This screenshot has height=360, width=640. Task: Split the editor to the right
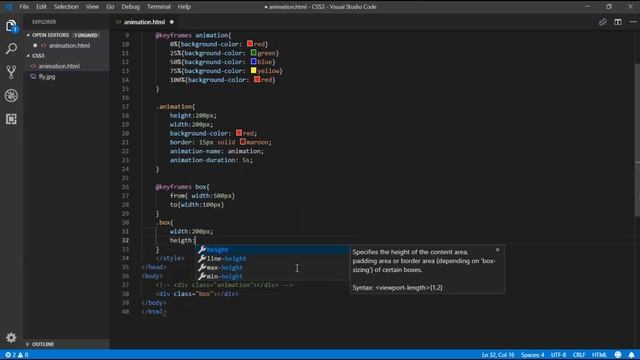pyautogui.click(x=618, y=22)
